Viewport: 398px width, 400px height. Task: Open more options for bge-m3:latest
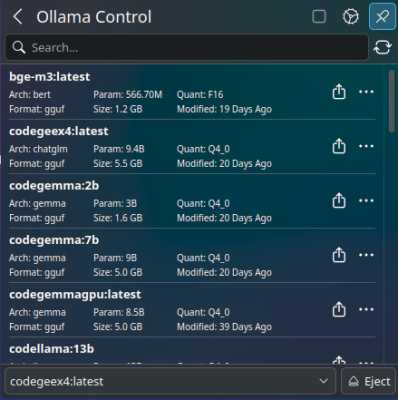tap(366, 92)
